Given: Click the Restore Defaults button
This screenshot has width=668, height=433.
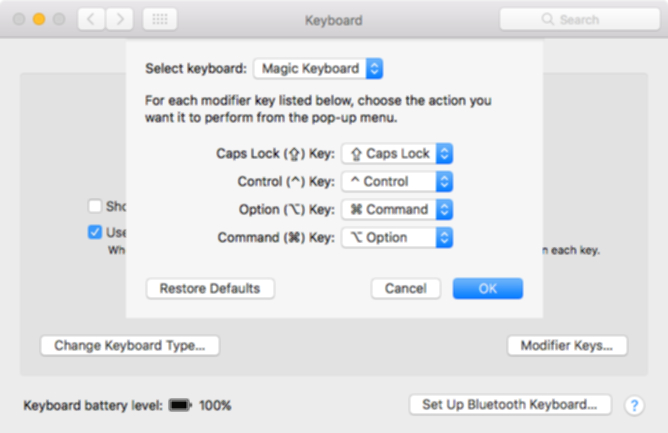Looking at the screenshot, I should click(x=210, y=289).
